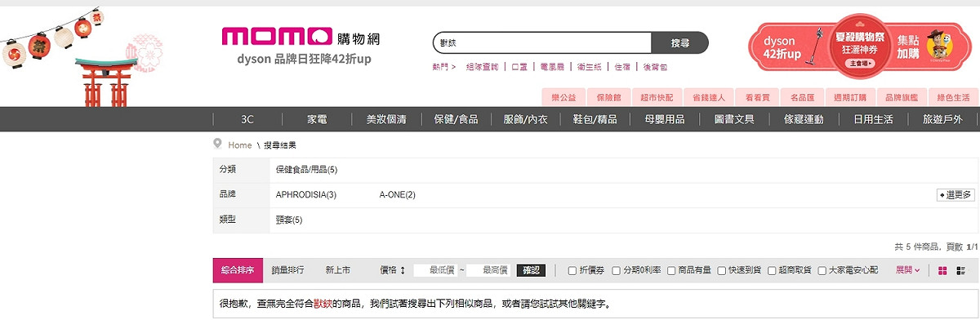980x320 pixels.
Task: Open the 綠色生活 tab
Action: [x=952, y=97]
